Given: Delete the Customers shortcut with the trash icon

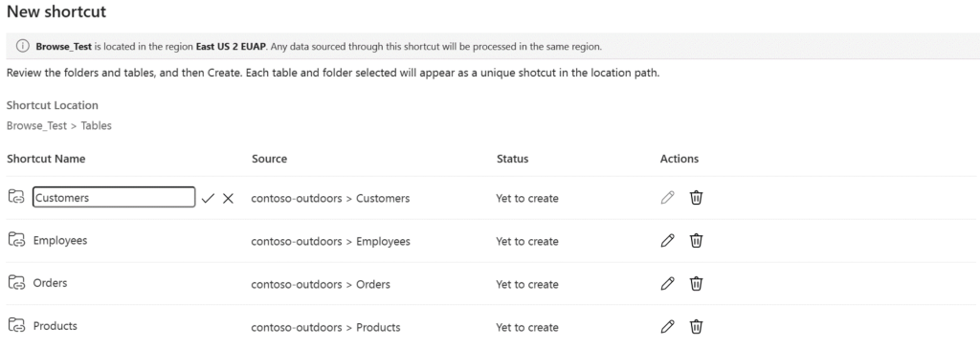Looking at the screenshot, I should (x=697, y=198).
